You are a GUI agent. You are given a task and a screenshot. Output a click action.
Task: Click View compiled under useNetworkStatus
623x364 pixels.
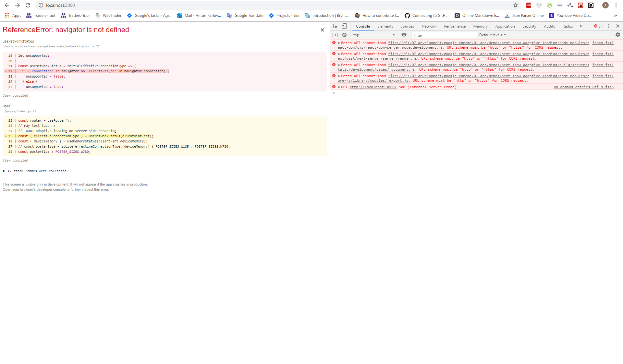tap(15, 95)
